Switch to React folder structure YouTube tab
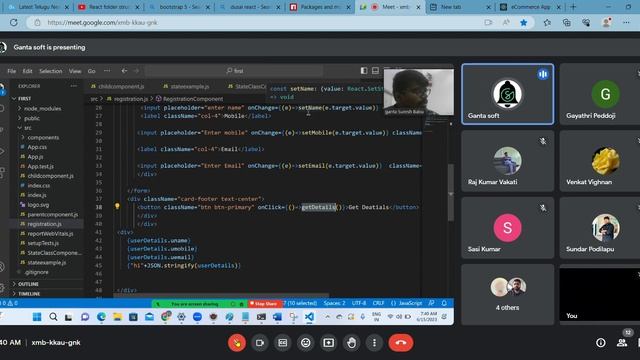Viewport: 640px width, 360px height. pyautogui.click(x=109, y=7)
